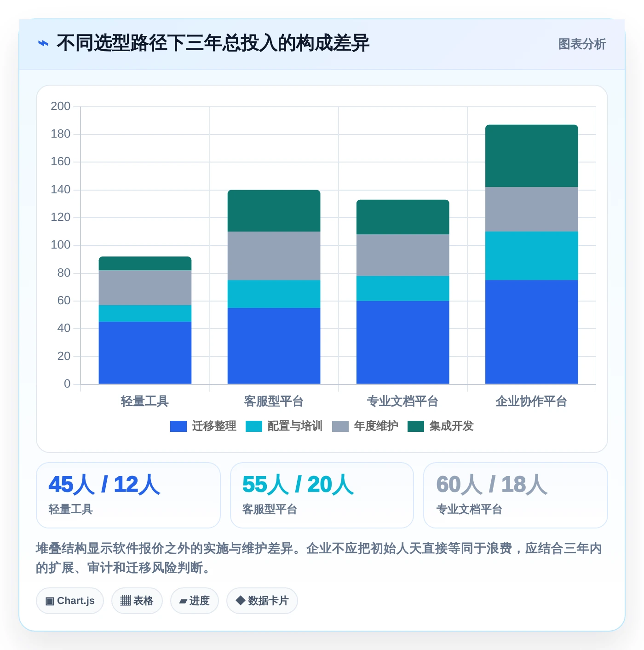The image size is (644, 650).
Task: Select the Chart.js tag chip
Action: point(70,601)
